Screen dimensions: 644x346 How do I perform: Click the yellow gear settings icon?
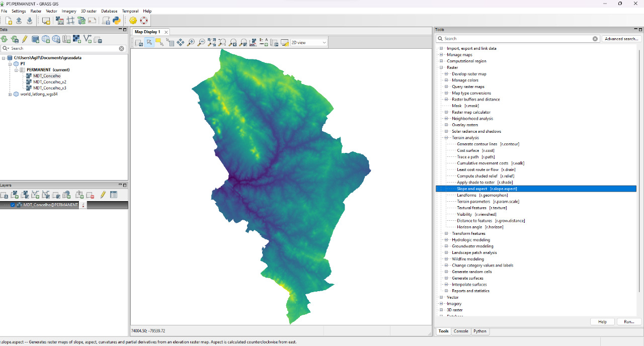click(x=133, y=21)
